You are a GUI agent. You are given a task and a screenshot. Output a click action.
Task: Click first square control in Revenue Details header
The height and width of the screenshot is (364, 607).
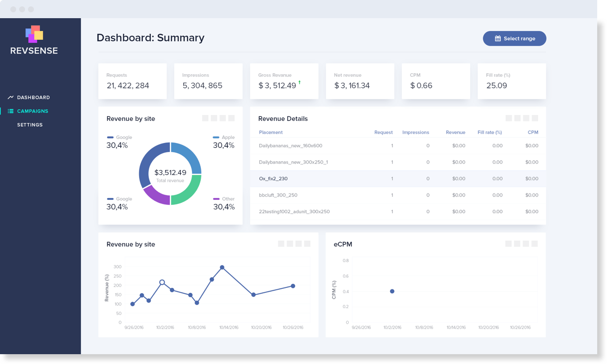pos(509,118)
